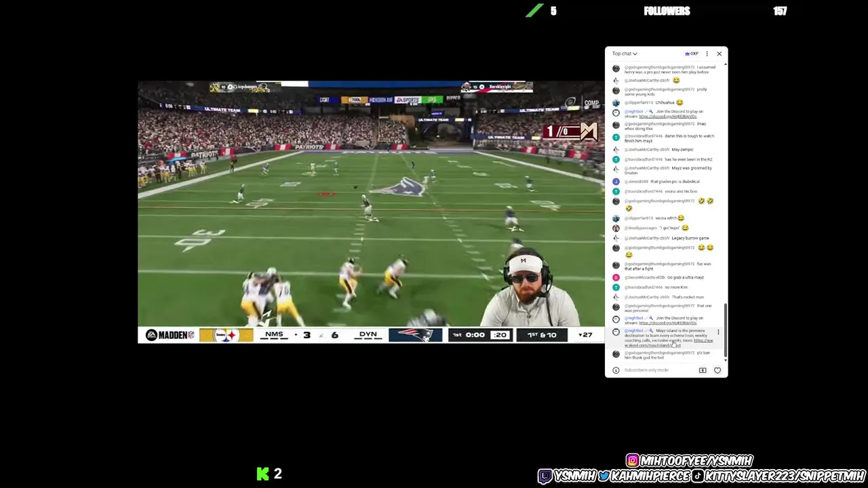Viewport: 868px width, 488px height.
Task: Click message 'that gruden pic is diabolical'
Action: point(675,182)
